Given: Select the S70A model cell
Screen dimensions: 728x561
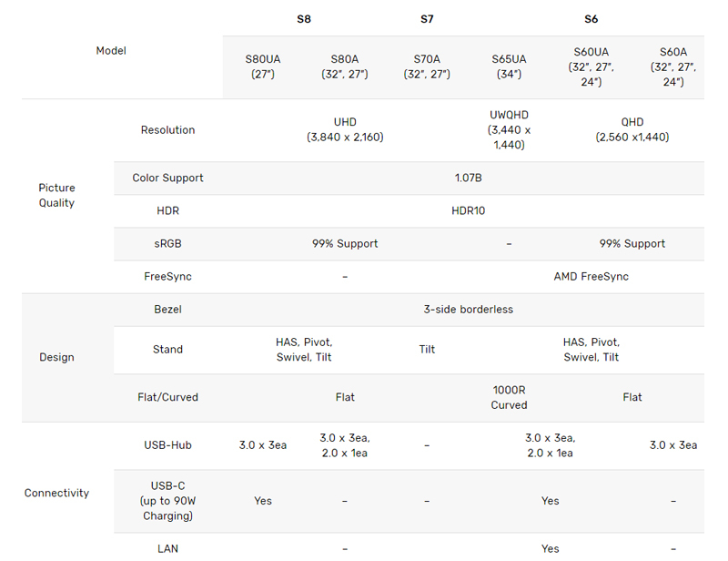Looking at the screenshot, I should click(427, 66).
